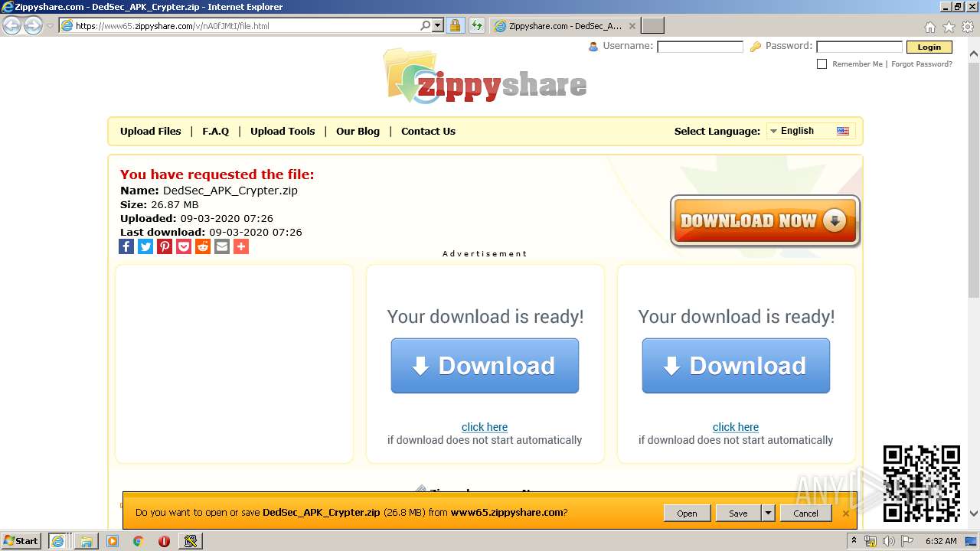This screenshot has height=551, width=980.
Task: Expand the address bar history dropdown
Action: tap(438, 25)
